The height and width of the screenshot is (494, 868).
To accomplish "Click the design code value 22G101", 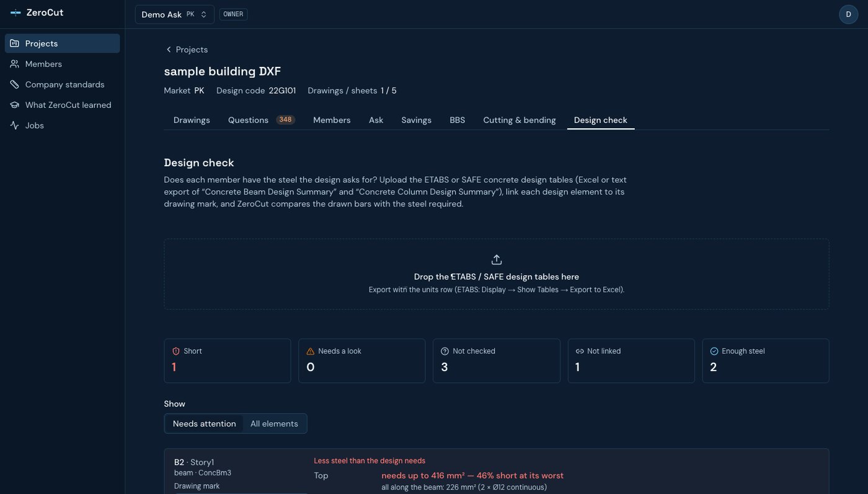I will click(x=282, y=90).
